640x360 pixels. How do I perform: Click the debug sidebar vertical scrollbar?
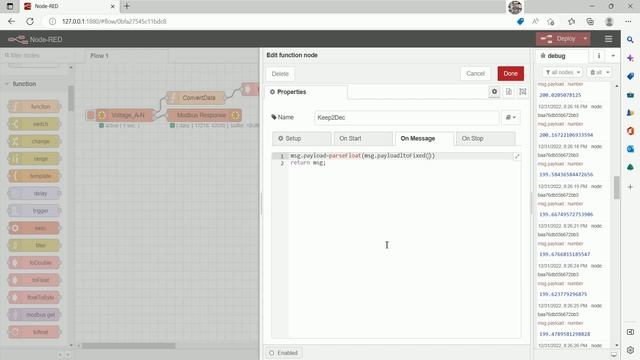[x=616, y=187]
